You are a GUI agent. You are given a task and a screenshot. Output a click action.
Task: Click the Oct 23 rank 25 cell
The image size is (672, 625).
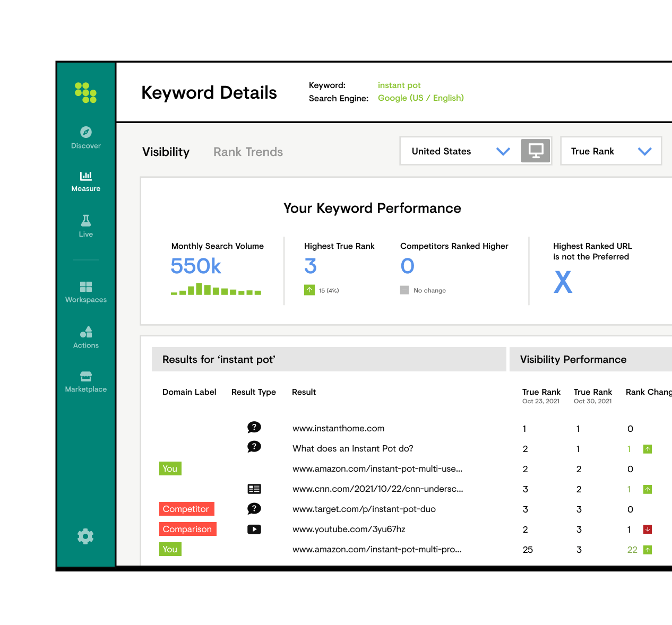(x=528, y=550)
